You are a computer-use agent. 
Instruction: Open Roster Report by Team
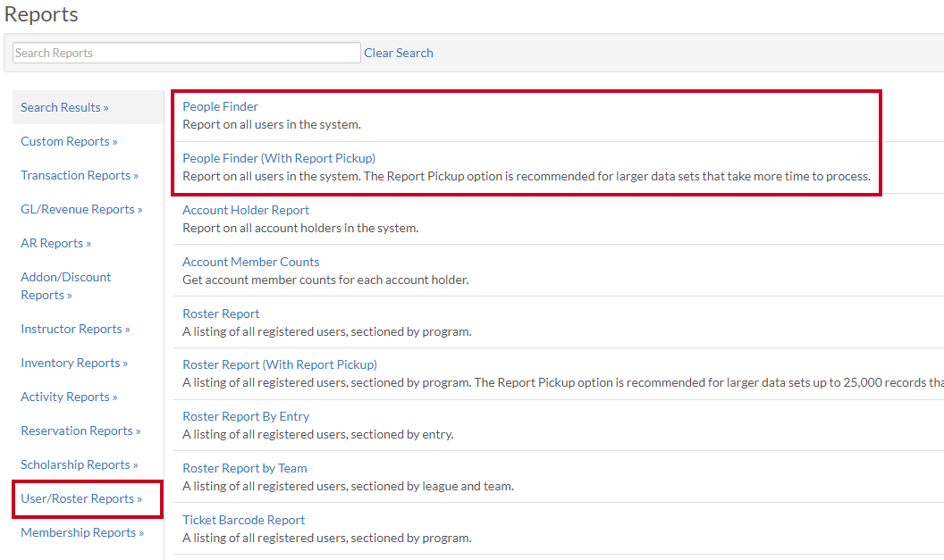(244, 468)
